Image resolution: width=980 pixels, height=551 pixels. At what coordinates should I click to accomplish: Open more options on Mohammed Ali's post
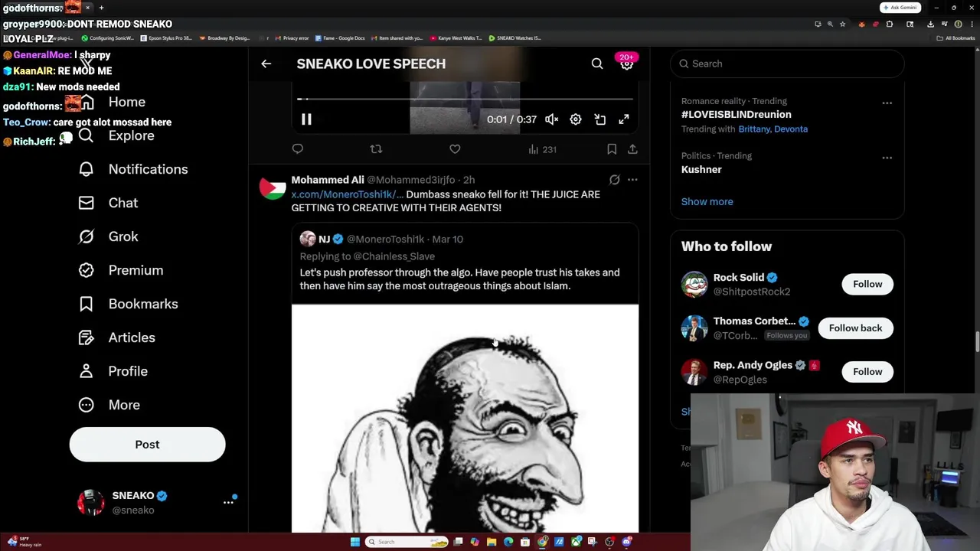coord(632,180)
